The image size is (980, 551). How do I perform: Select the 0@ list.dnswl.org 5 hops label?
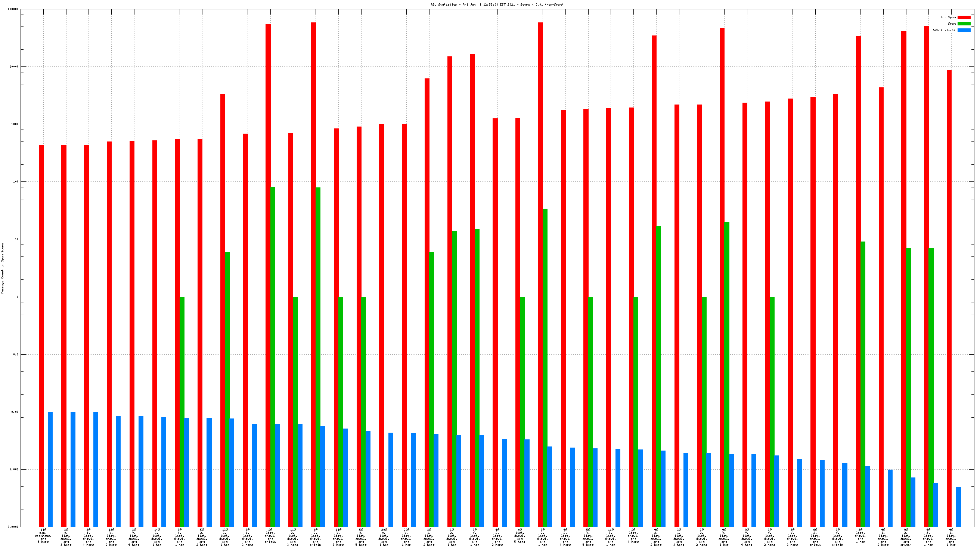520,535
